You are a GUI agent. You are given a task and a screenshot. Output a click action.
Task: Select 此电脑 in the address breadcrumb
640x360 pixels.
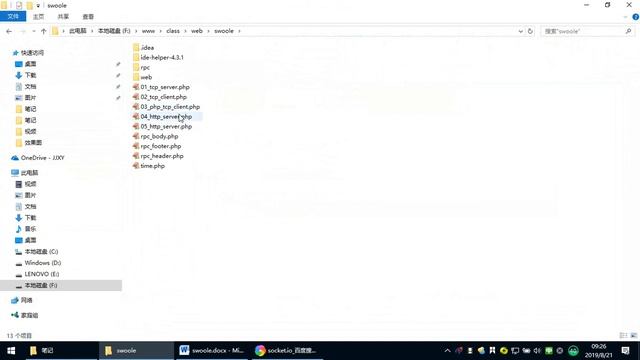[78, 31]
